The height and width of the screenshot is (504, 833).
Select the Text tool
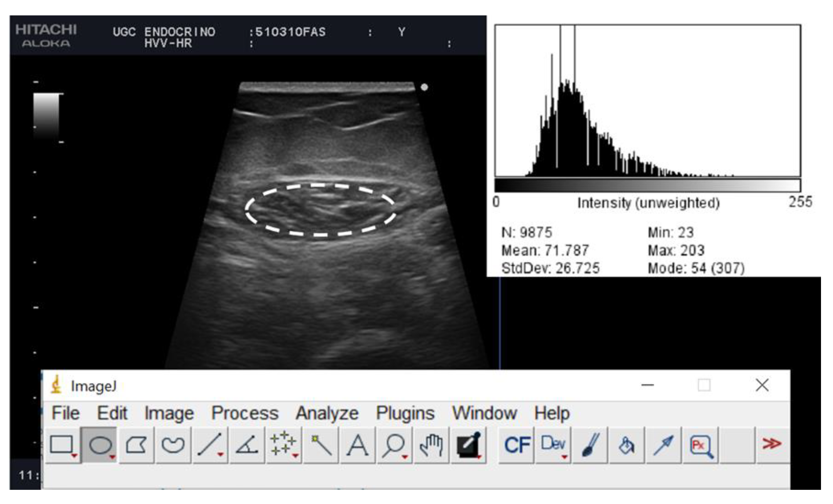pos(357,445)
